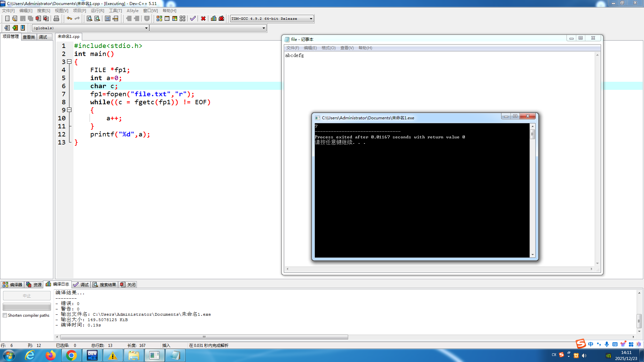This screenshot has height=362, width=644.
Task: Switch to the 搜索结果 bottom tab
Action: pyautogui.click(x=105, y=285)
